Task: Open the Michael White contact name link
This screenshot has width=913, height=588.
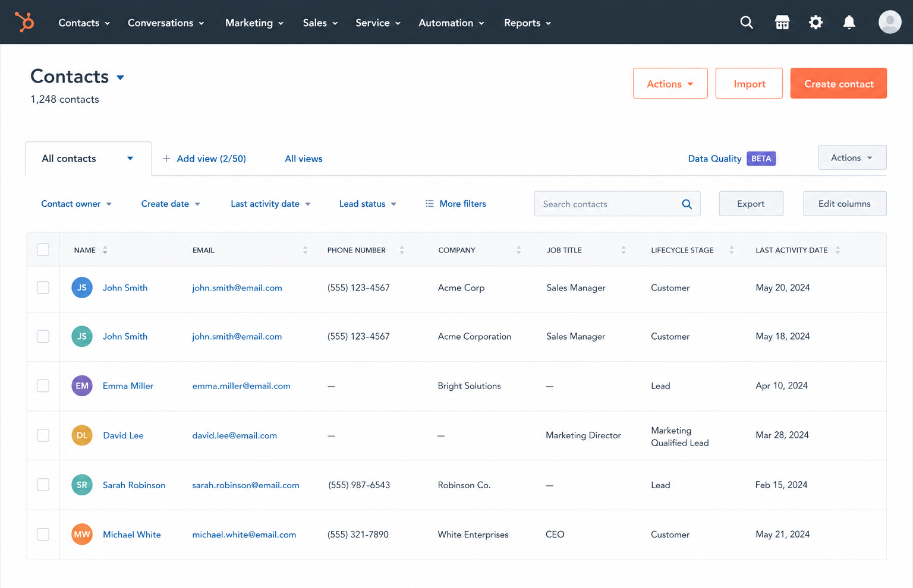Action: (x=132, y=535)
